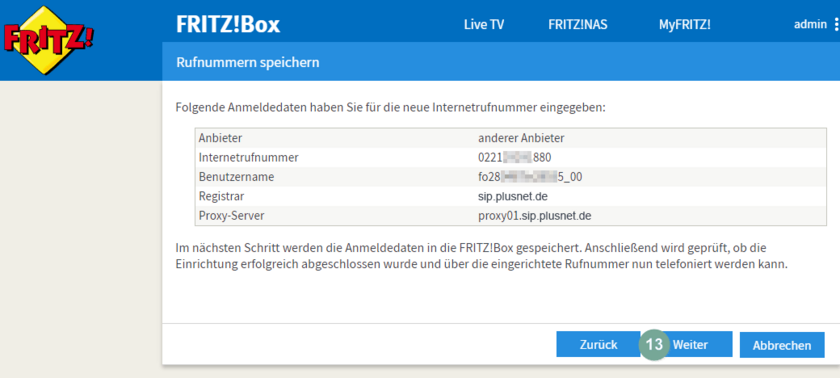Select the 'anderer Anbieter' value

[521, 138]
